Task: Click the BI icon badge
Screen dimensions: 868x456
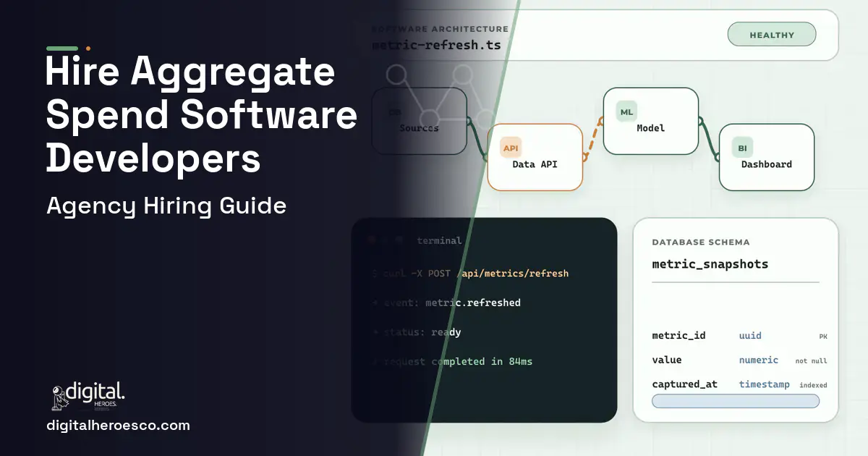Action: click(x=742, y=148)
